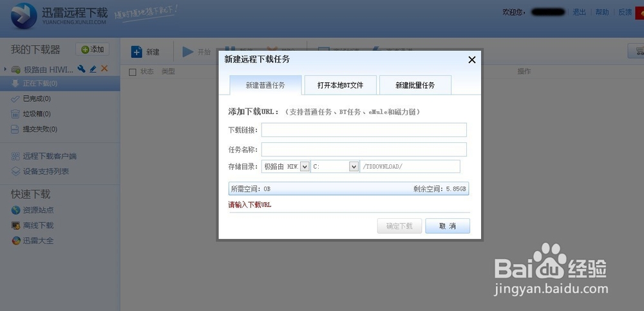The image size is (644, 311).
Task: Open 远程下载客户端 link
Action: pyautogui.click(x=50, y=156)
